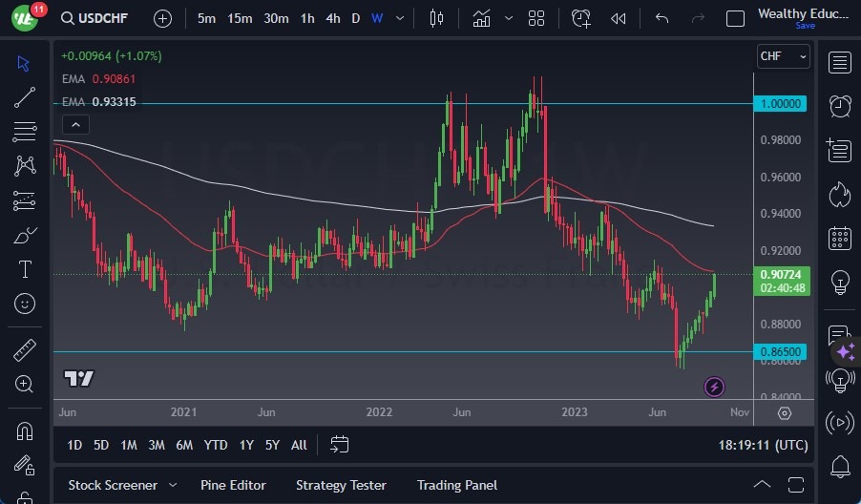Viewport: 861px width, 504px height.
Task: Open the forecasting and measurement tools
Action: click(24, 200)
